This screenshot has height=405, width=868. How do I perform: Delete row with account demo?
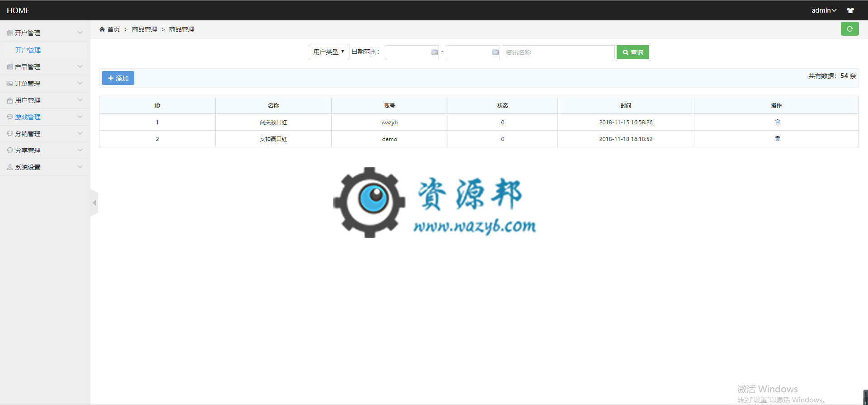click(x=778, y=139)
